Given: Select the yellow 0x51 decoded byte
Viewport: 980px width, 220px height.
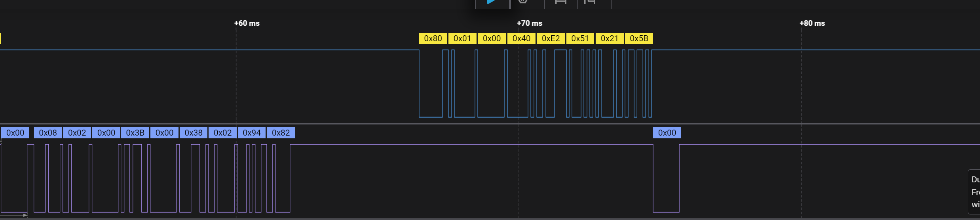Looking at the screenshot, I should click(x=580, y=38).
